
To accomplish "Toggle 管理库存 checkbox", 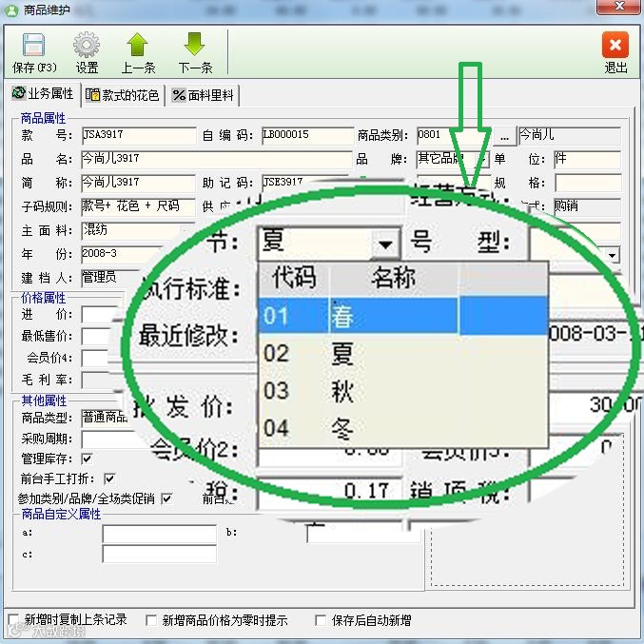I will click(88, 459).
